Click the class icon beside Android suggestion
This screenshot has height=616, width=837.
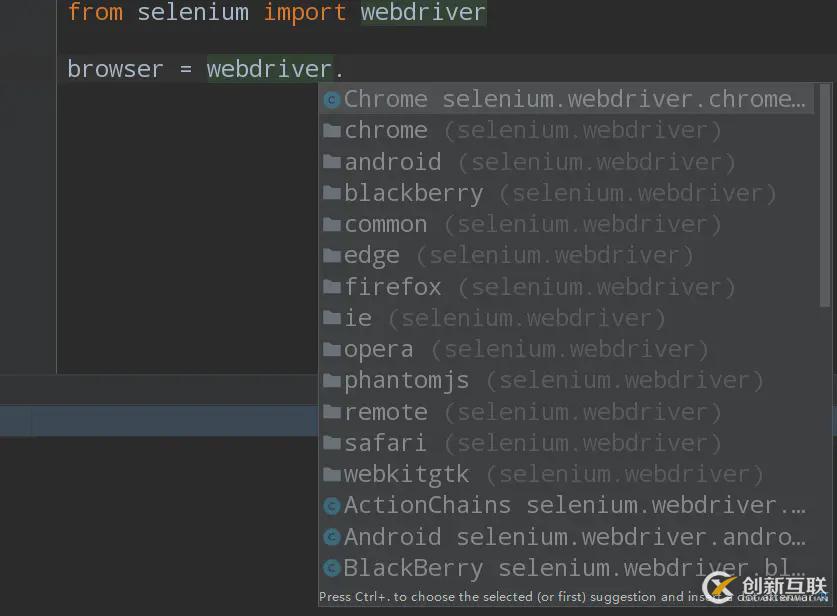[332, 537]
